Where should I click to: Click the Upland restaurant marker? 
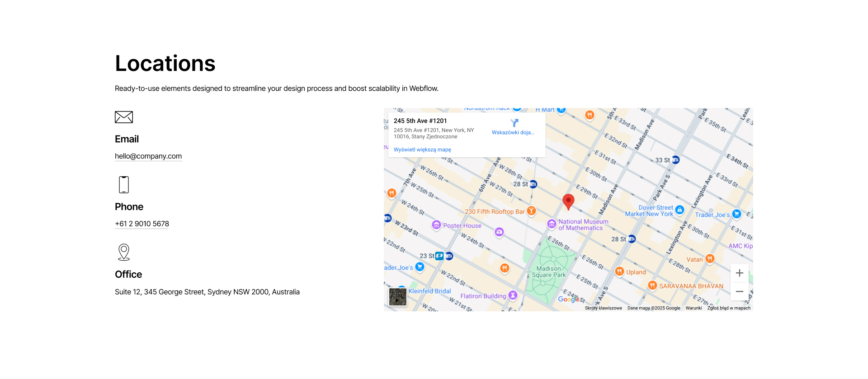tap(619, 271)
